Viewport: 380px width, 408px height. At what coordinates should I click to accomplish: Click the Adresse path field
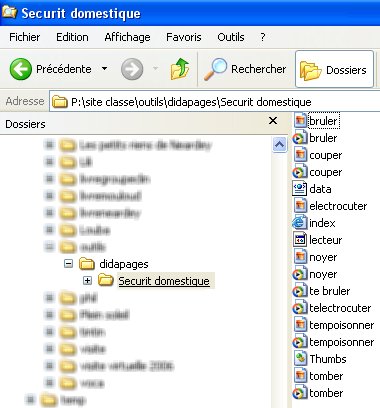point(215,102)
